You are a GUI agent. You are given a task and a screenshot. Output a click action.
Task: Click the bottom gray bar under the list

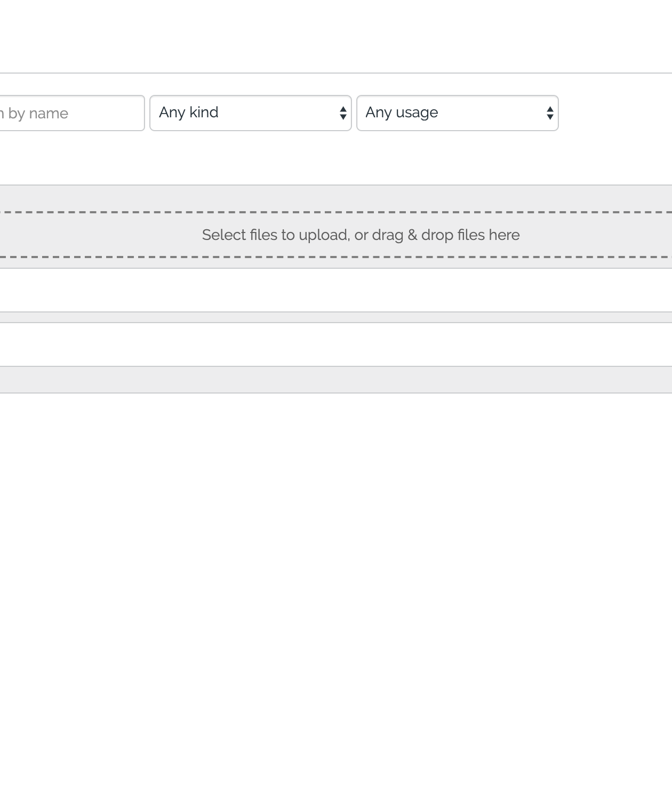click(x=336, y=380)
